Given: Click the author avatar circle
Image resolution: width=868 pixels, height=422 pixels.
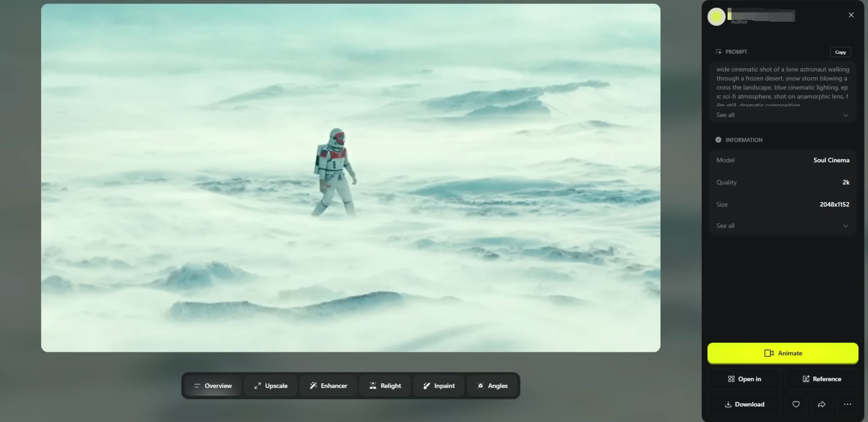Looking at the screenshot, I should [716, 17].
